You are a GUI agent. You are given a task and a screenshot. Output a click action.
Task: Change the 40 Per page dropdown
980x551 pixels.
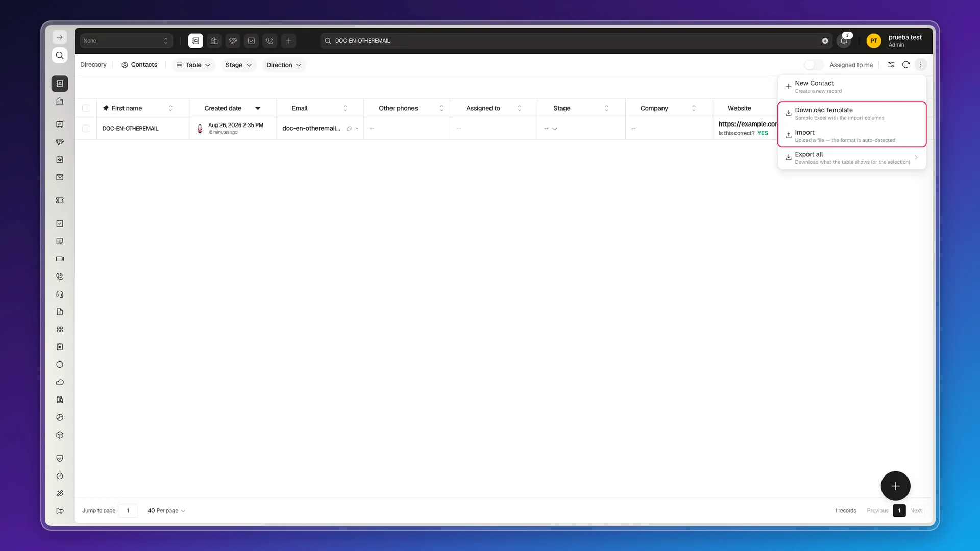166,511
